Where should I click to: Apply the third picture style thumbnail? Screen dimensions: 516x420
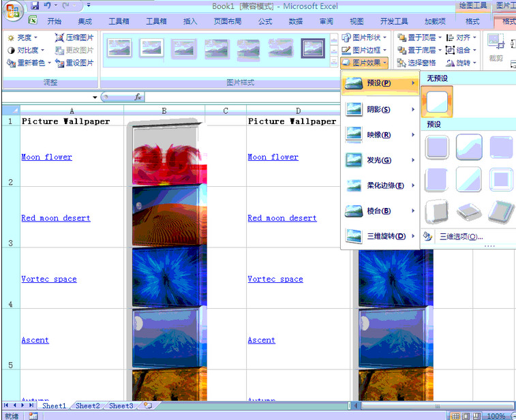183,48
